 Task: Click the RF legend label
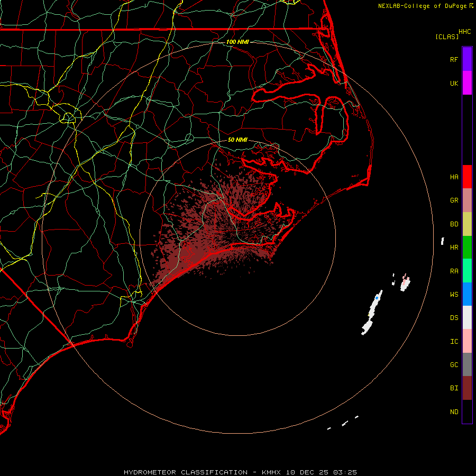(x=454, y=59)
